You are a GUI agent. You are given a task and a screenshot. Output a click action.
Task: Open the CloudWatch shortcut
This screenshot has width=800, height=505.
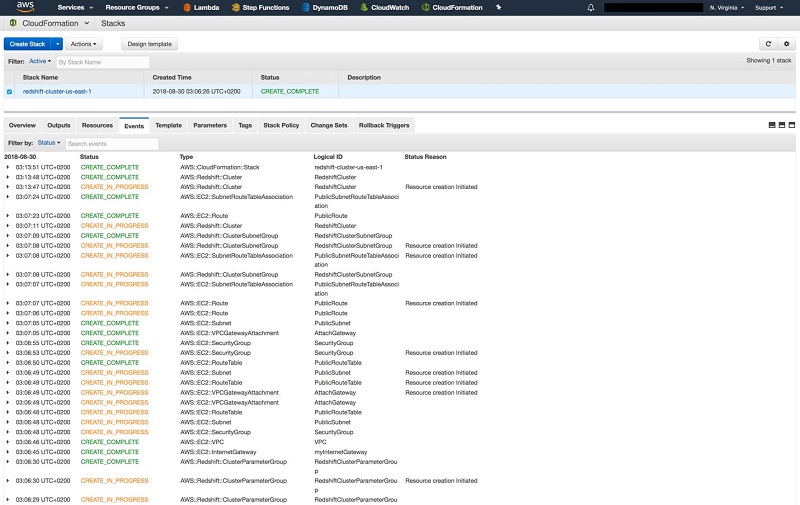(x=385, y=8)
